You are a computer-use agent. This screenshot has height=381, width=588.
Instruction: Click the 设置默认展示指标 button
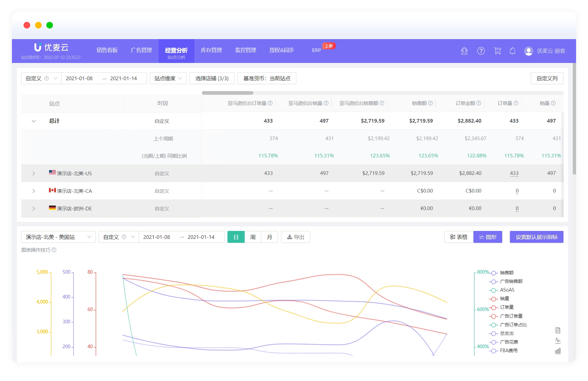536,237
